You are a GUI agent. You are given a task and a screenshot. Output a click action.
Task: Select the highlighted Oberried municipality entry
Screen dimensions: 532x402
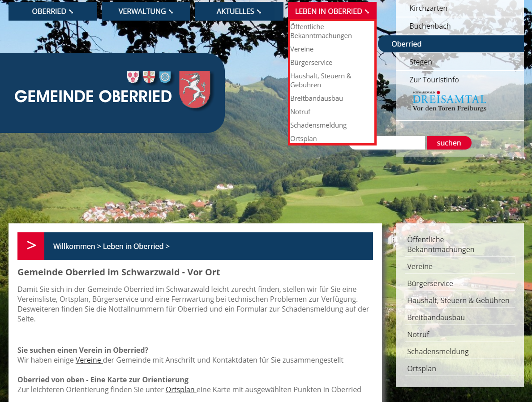[451, 44]
